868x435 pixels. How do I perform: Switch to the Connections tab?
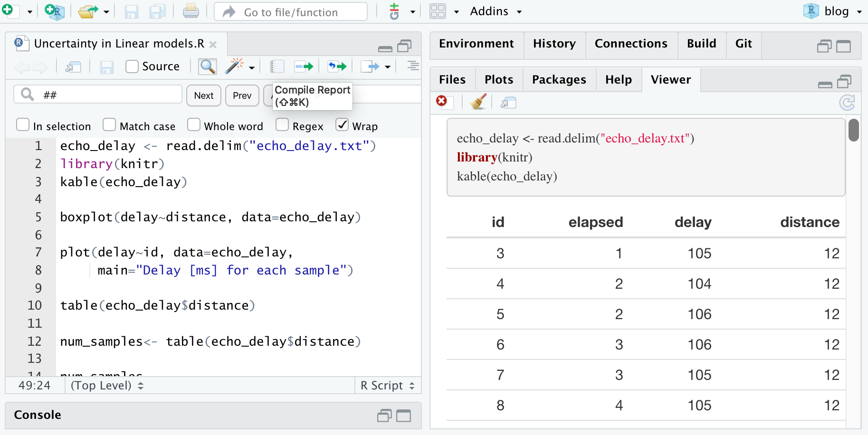pyautogui.click(x=631, y=44)
